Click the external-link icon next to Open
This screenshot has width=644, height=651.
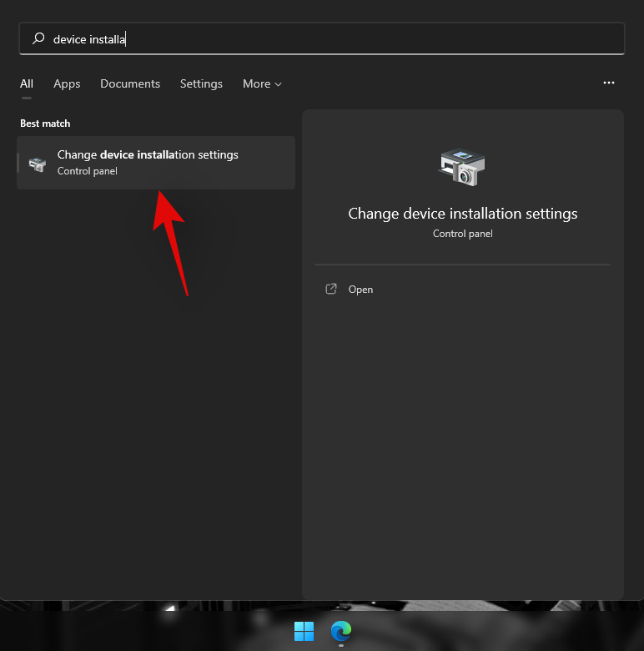pos(331,290)
